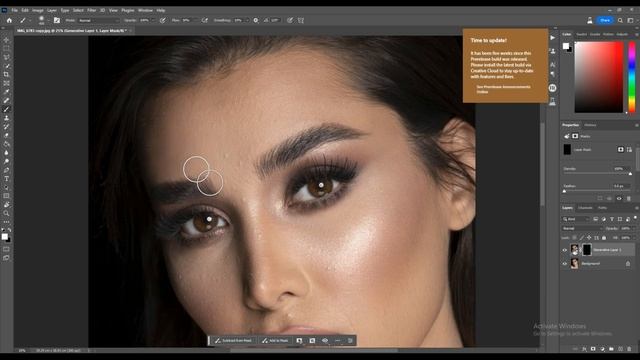Screen dimensions: 640x360
Task: Hide the Background layer
Action: point(565,264)
